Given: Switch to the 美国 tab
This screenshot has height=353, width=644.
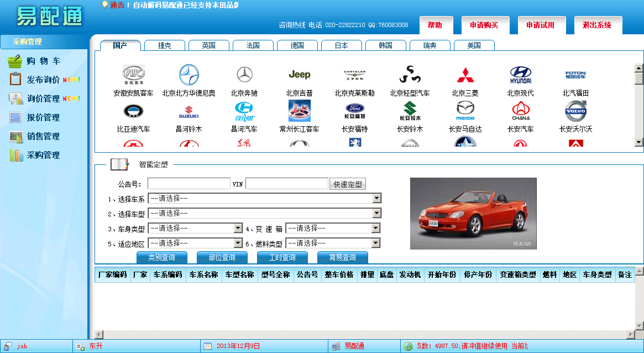Looking at the screenshot, I should point(474,45).
